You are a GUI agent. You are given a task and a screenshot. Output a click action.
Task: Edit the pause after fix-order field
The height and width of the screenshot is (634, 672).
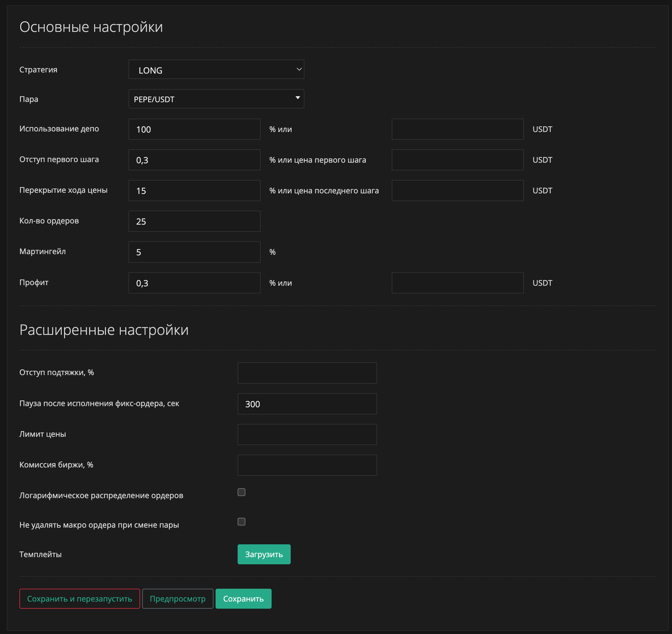tap(307, 404)
